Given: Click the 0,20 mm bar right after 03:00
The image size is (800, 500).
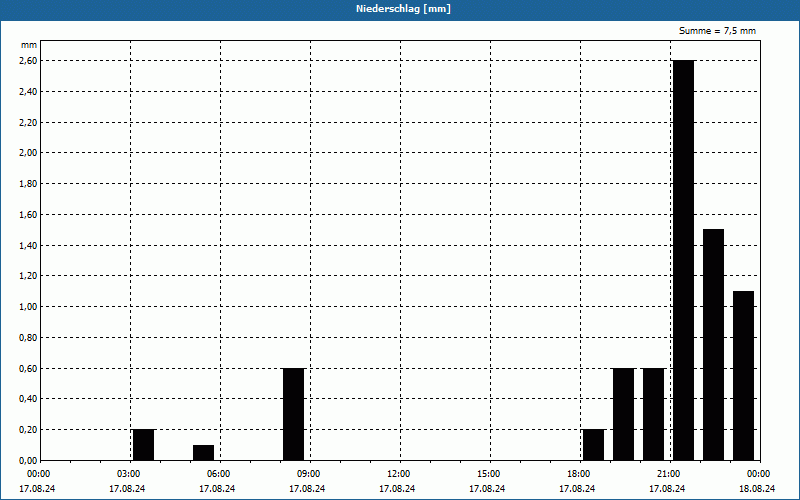Looking at the screenshot, I should click(143, 445).
